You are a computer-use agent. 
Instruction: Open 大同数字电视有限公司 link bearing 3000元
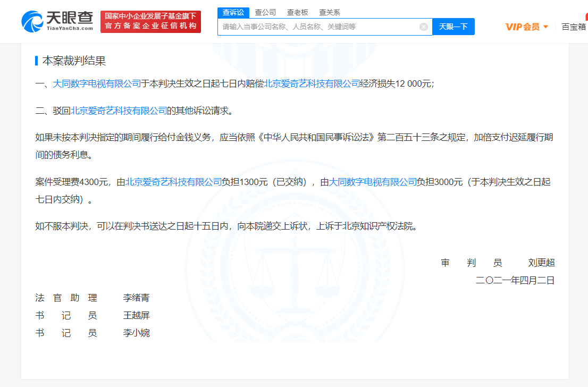pos(373,182)
